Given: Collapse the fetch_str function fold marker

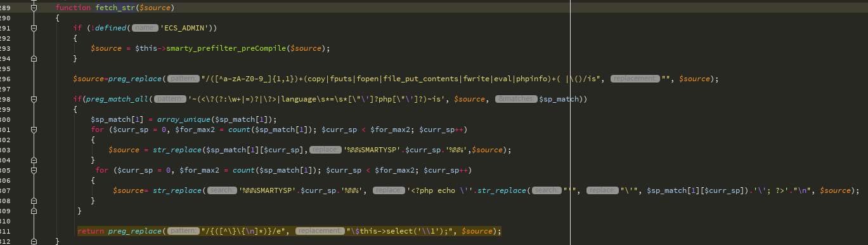Looking at the screenshot, I should (34, 8).
